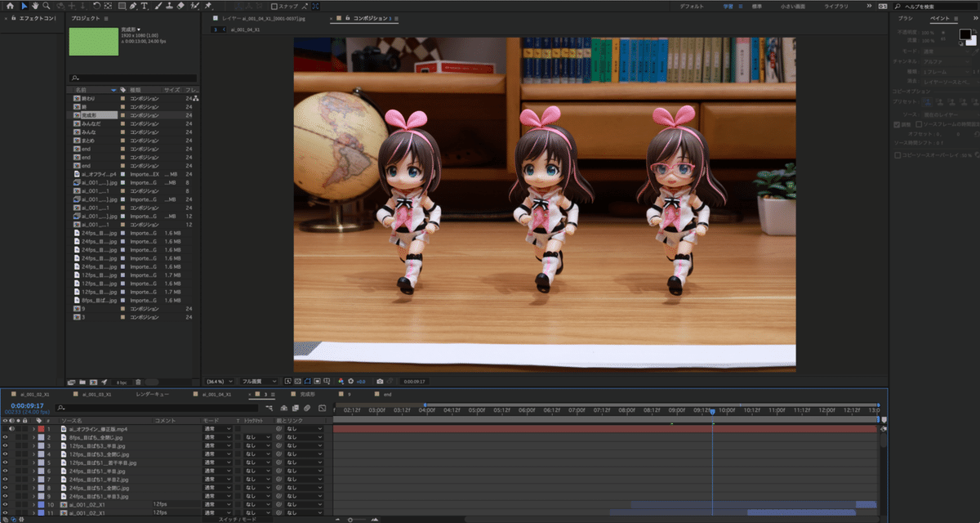
Task: Open the ソース dropdown showing 現在のレイヤー
Action: (x=949, y=114)
